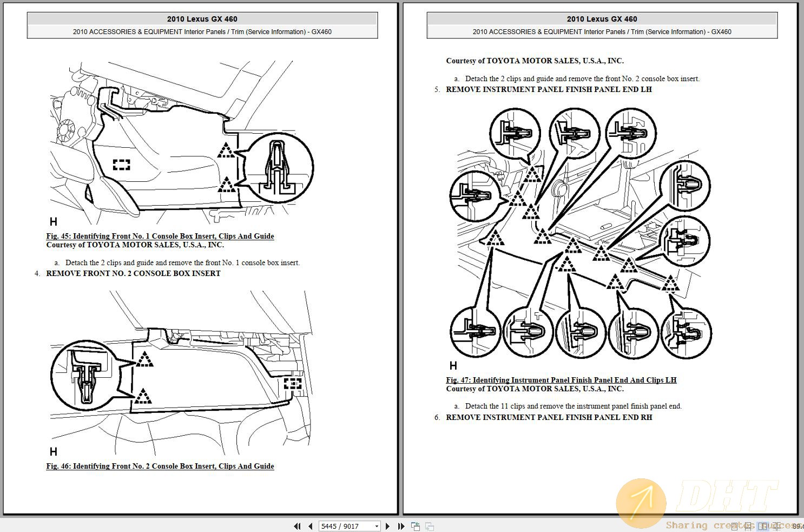
Task: Click heading REMOVE INSTRUMENT PANEL FINISH PANEL END RH
Action: coord(549,417)
